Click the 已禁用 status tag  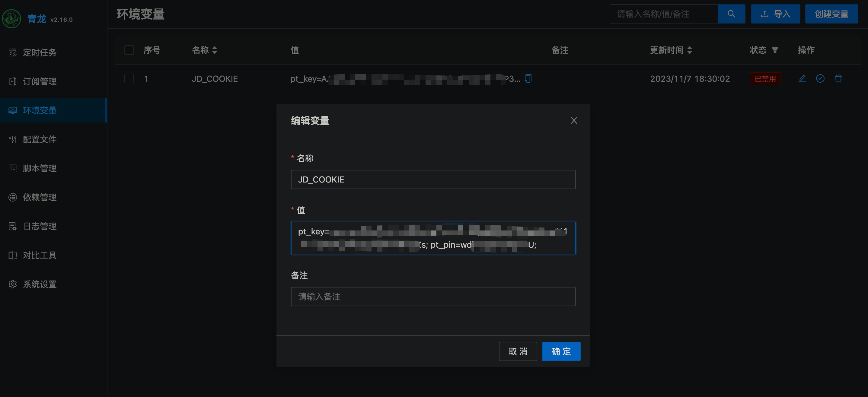(x=765, y=79)
